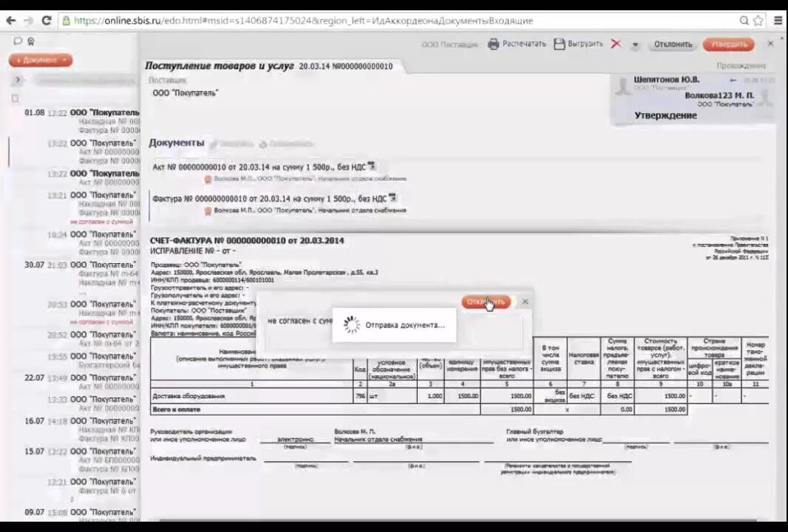
Task: Open Акт № 00000000010 от 20.03.14
Action: [x=259, y=167]
